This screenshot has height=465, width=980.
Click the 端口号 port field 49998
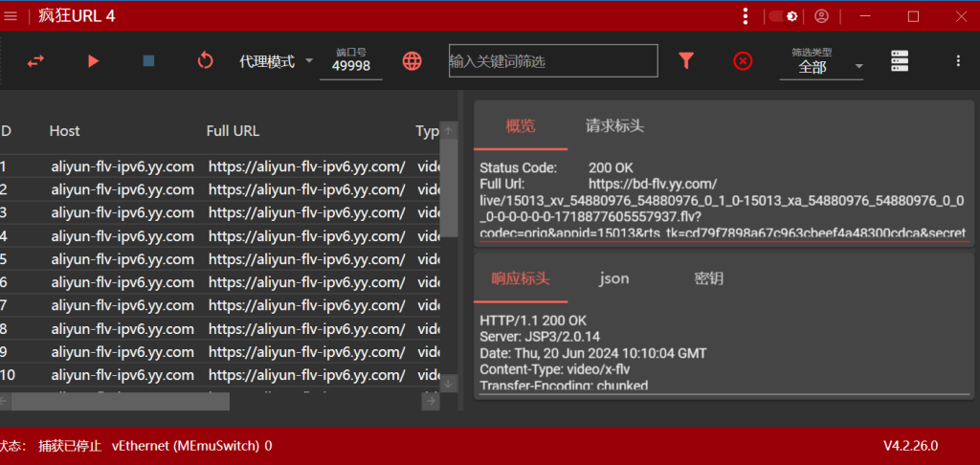[x=350, y=65]
